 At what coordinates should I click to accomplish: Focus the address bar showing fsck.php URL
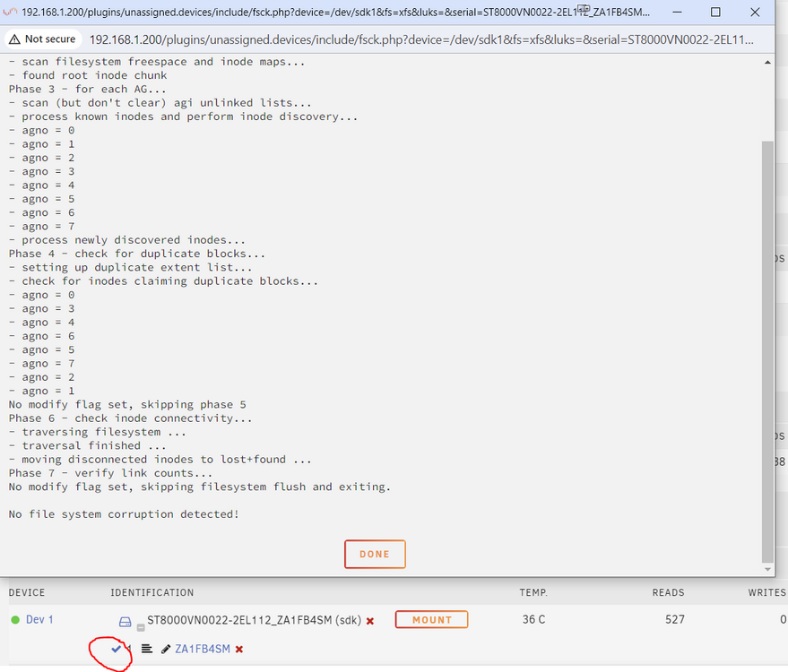pyautogui.click(x=421, y=39)
